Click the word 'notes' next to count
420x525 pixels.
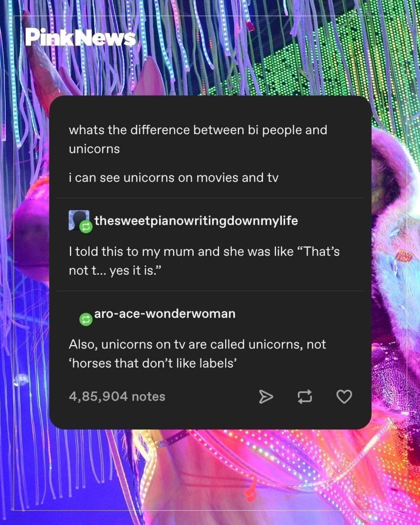pos(149,397)
